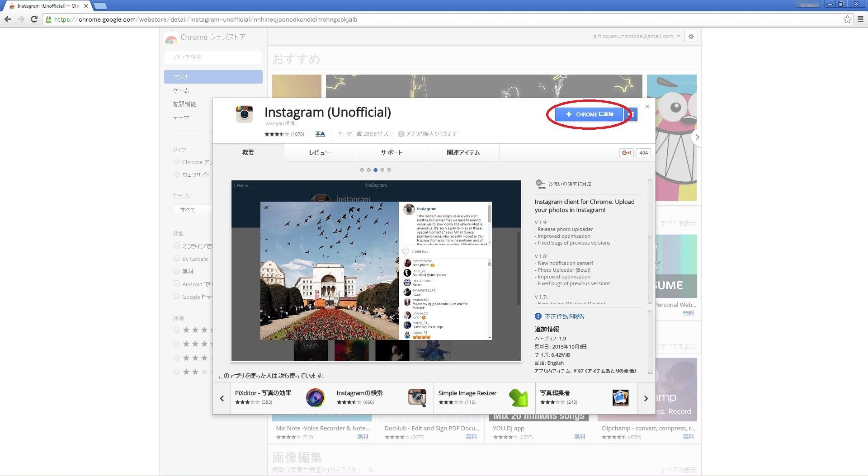
Task: Click the in-app purchase coin icon
Action: point(401,134)
